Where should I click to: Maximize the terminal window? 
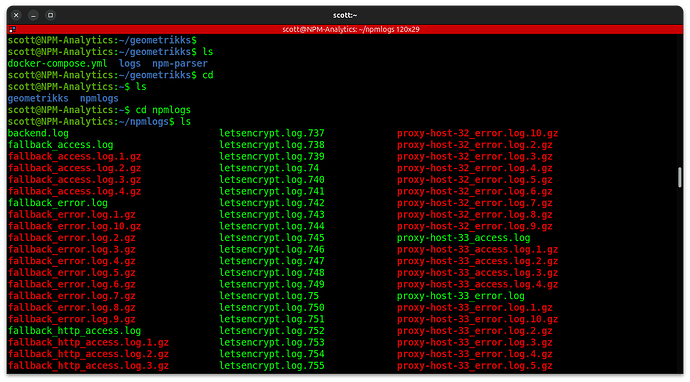coord(51,15)
